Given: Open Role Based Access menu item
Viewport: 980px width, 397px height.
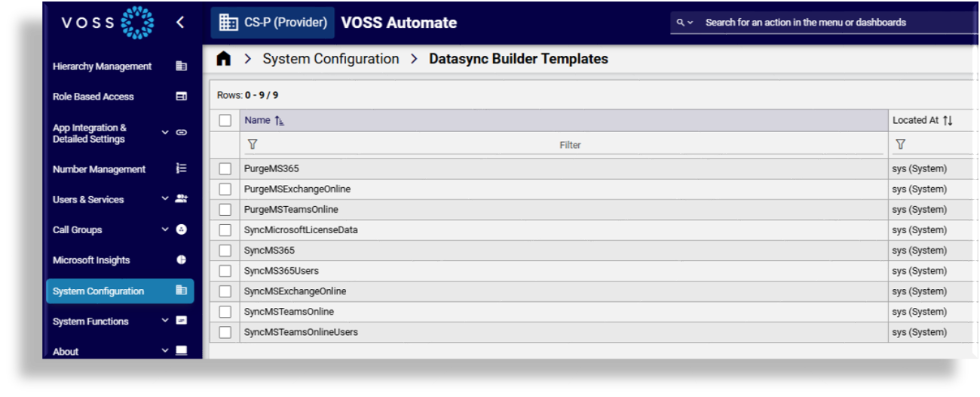Looking at the screenshot, I should coord(120,97).
